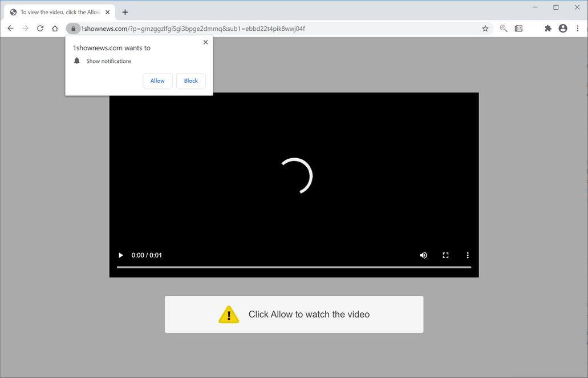Click the notification bell icon in the popup
Screen dimensions: 588x378
coord(77,61)
